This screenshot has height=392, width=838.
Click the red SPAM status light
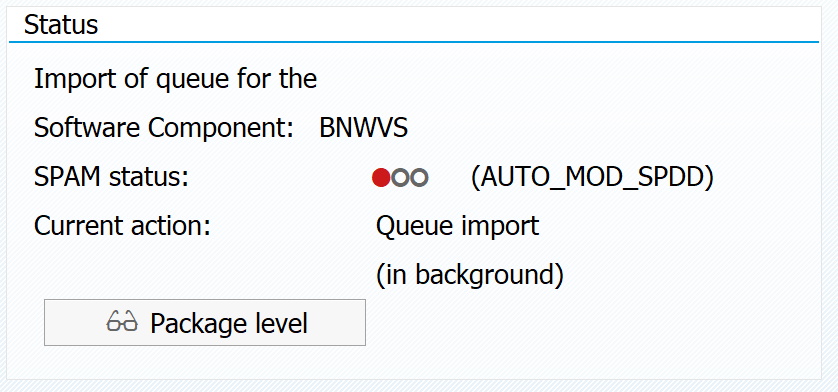coord(381,178)
